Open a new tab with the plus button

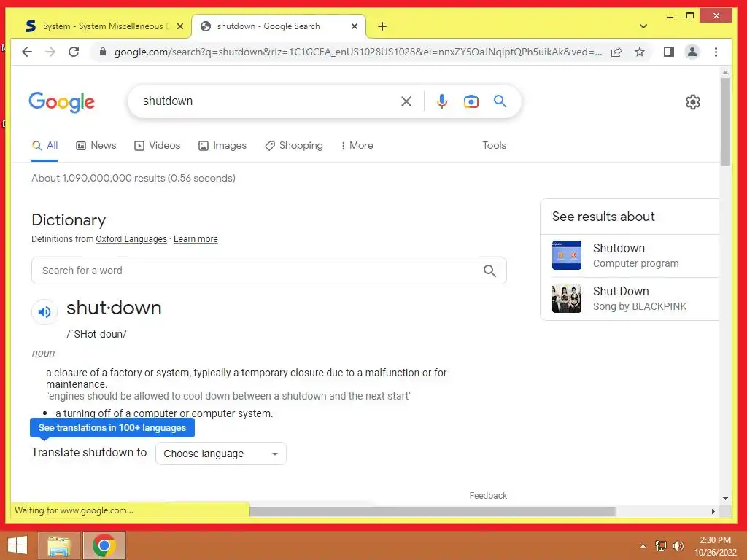pyautogui.click(x=382, y=26)
